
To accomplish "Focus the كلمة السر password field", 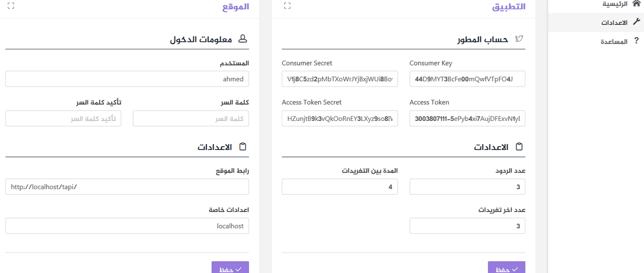I will pos(191,119).
